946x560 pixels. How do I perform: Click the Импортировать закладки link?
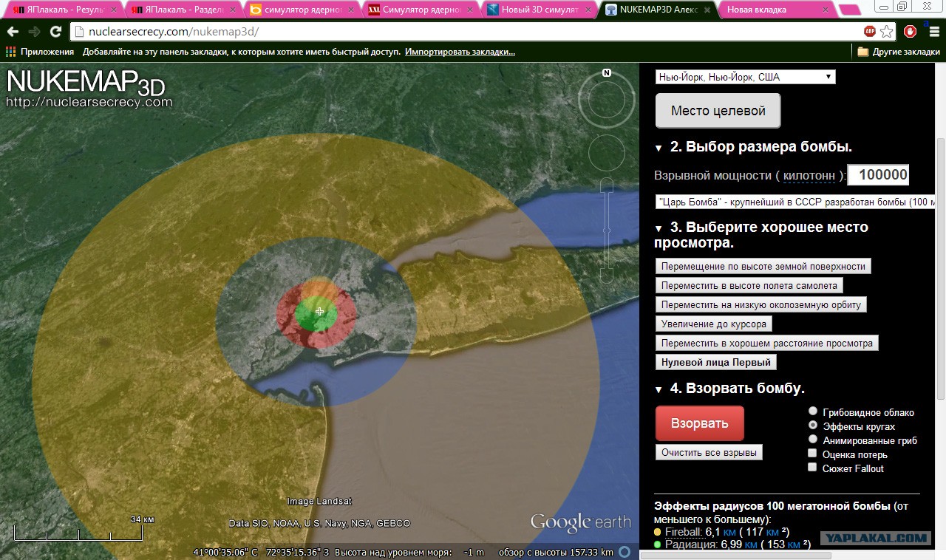click(460, 52)
